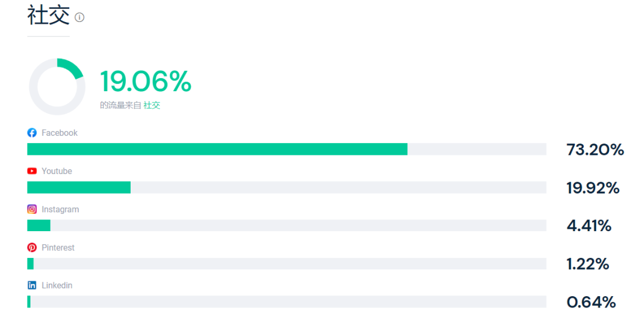The image size is (644, 314).
Task: Click the 73.20% Facebook percentage value
Action: point(595,150)
